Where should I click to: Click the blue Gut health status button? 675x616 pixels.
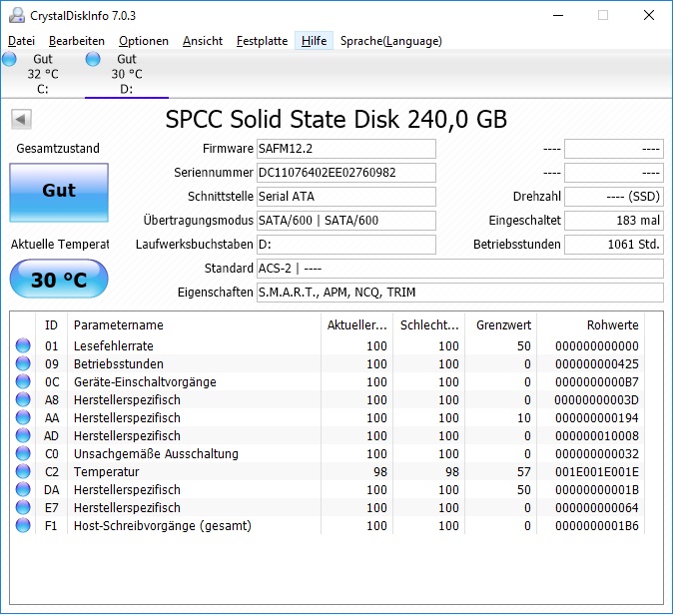[x=59, y=193]
